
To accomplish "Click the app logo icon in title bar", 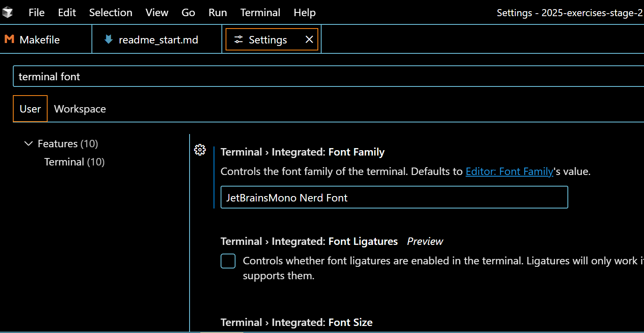I will click(7, 12).
